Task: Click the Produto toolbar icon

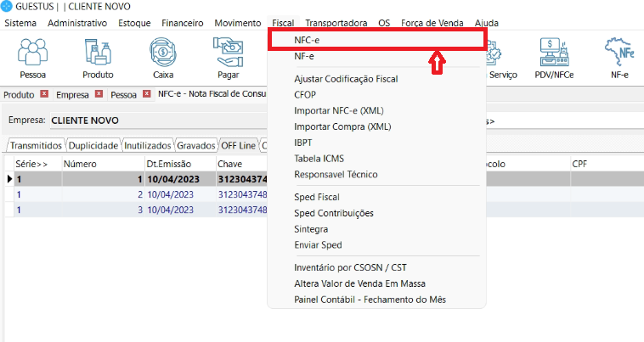Action: pos(97,58)
